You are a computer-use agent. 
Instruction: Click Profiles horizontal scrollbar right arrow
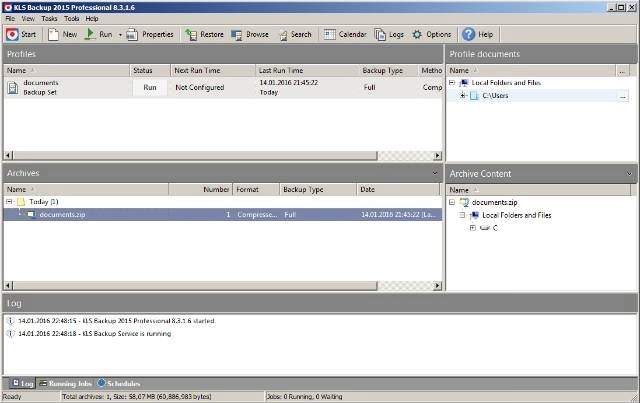pyautogui.click(x=438, y=156)
